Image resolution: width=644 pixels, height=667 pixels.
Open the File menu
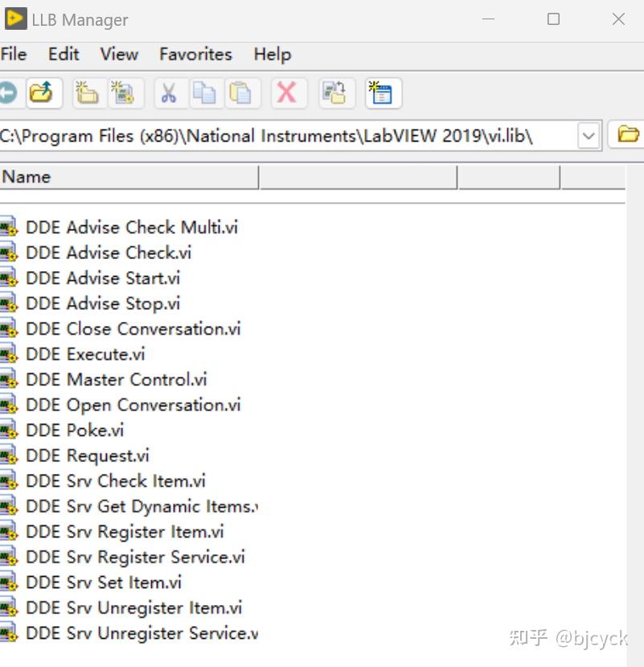14,54
